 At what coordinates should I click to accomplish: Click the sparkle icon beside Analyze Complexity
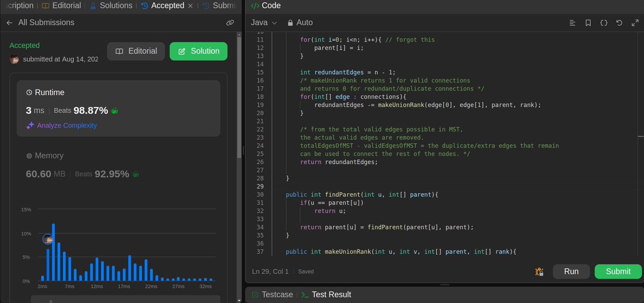tap(30, 125)
